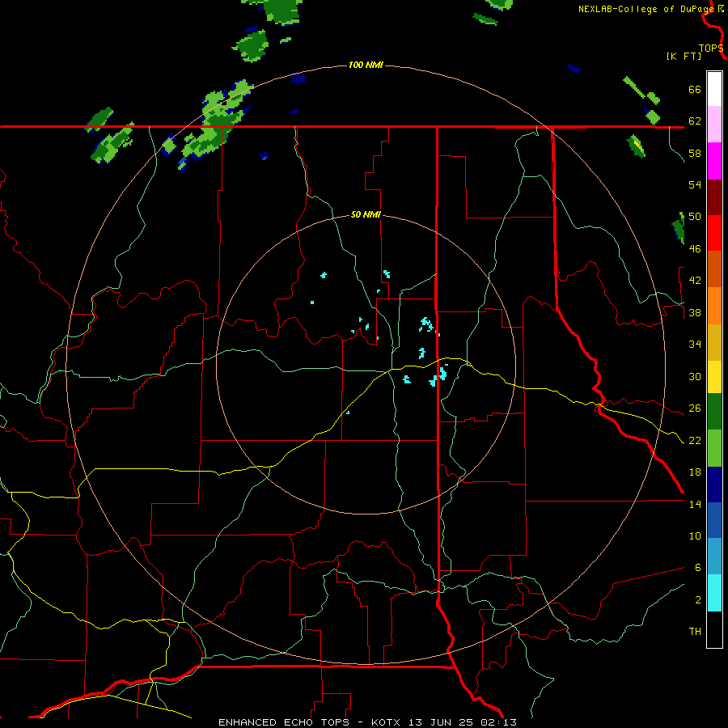Click the white swatch on the tops legend
The image size is (728, 728).
[x=714, y=89]
